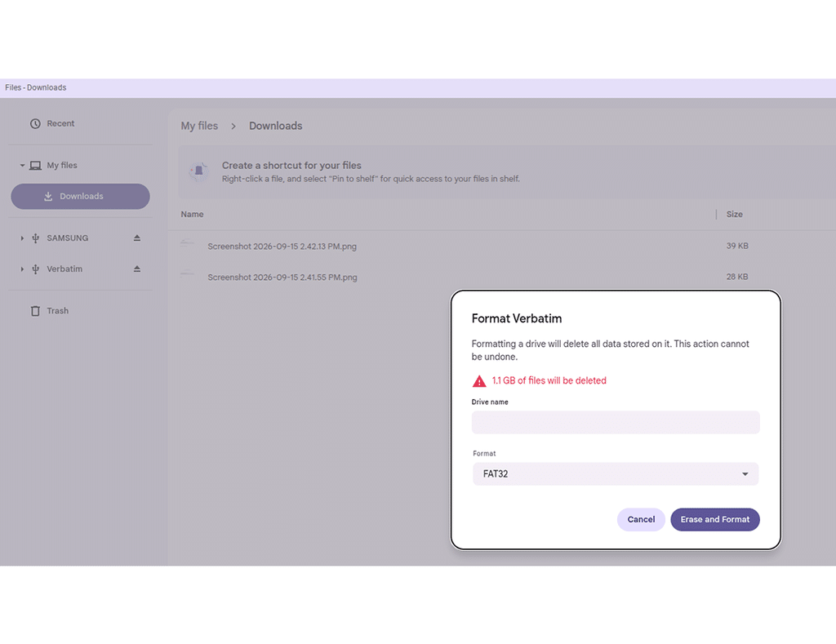This screenshot has height=644, width=836.
Task: Sort files by Size column header
Action: click(x=734, y=215)
